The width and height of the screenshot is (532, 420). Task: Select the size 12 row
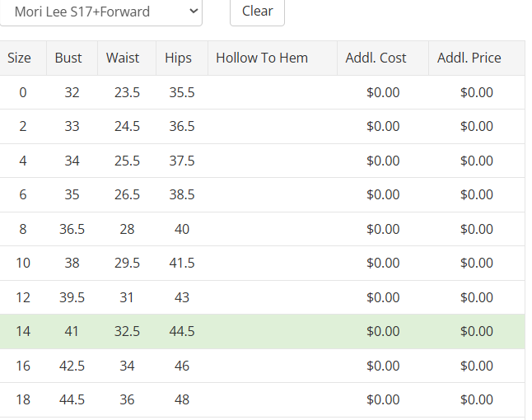[x=23, y=297]
